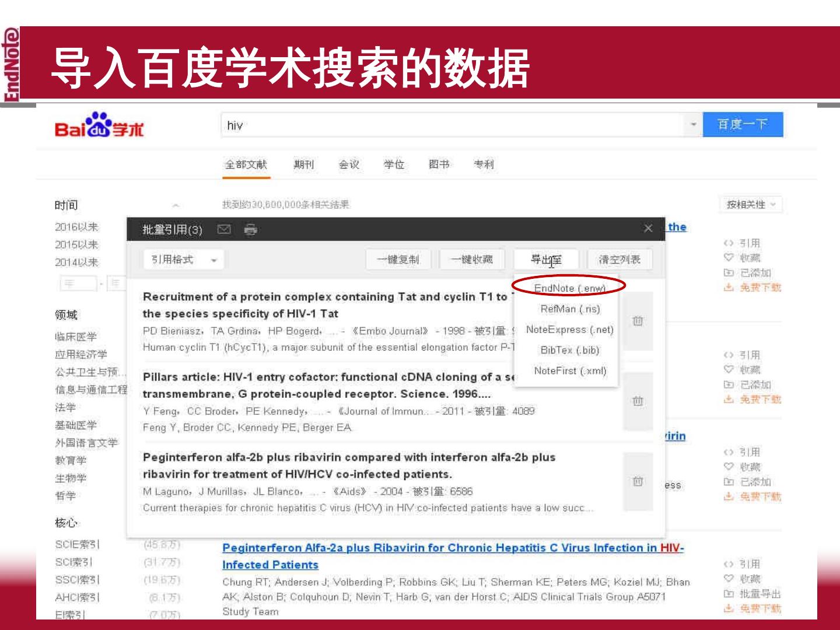Filter by field 应用经济学
Image resolution: width=840 pixels, height=630 pixels.
(81, 354)
